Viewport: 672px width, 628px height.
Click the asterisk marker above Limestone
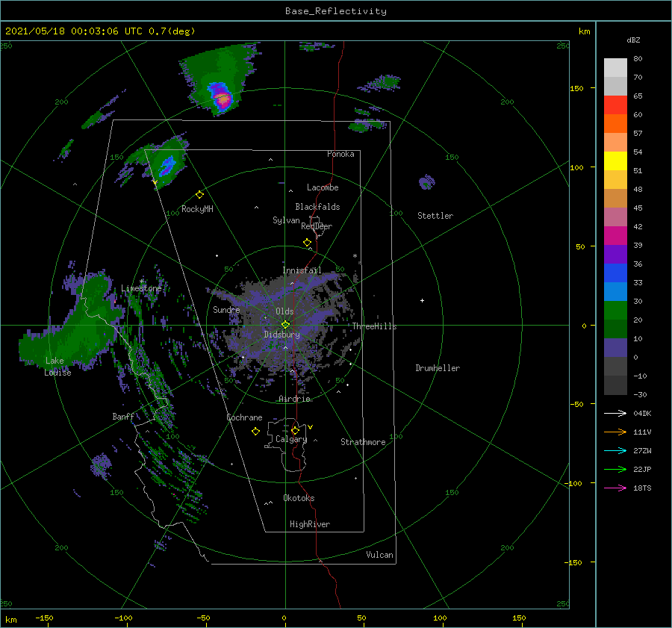coord(141,282)
